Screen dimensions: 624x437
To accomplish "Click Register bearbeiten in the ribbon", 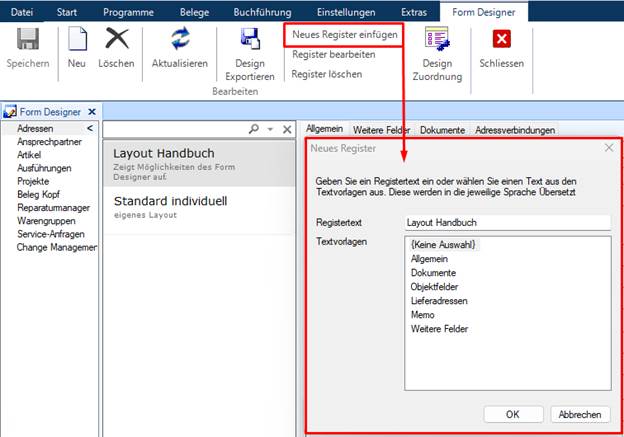I will pyautogui.click(x=333, y=55).
